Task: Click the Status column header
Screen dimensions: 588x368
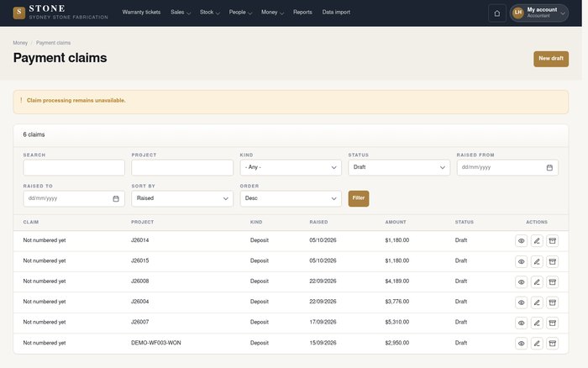Action: click(x=465, y=222)
